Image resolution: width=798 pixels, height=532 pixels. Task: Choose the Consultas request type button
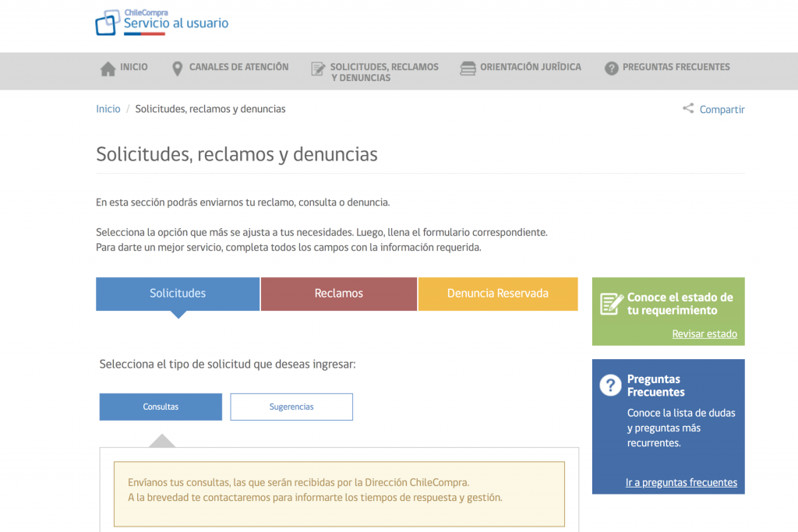click(161, 407)
